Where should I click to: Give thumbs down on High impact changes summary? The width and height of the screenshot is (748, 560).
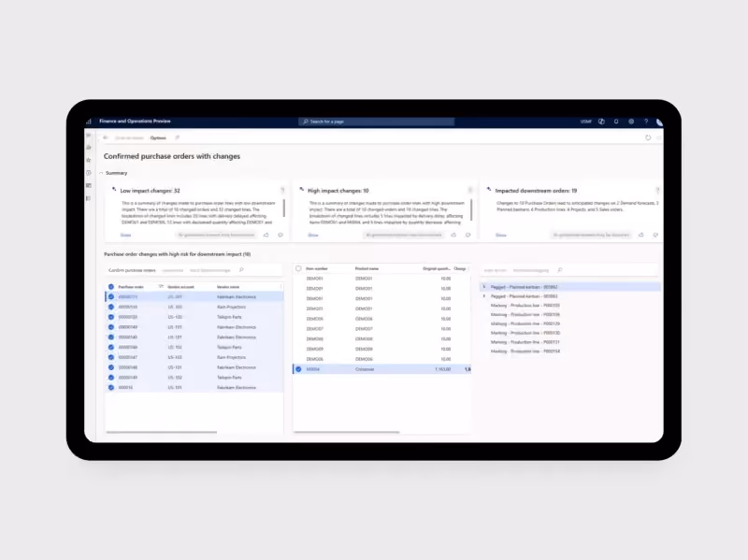click(468, 235)
